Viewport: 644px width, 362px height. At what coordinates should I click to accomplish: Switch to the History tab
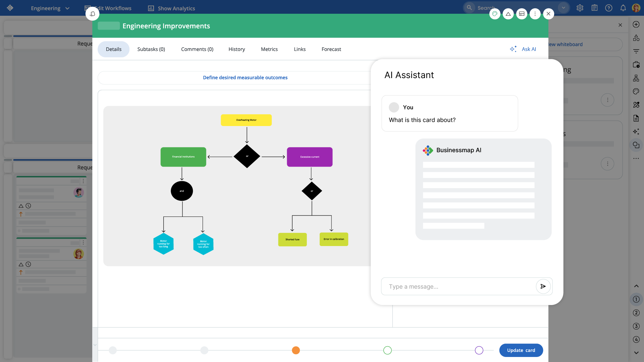(x=236, y=49)
